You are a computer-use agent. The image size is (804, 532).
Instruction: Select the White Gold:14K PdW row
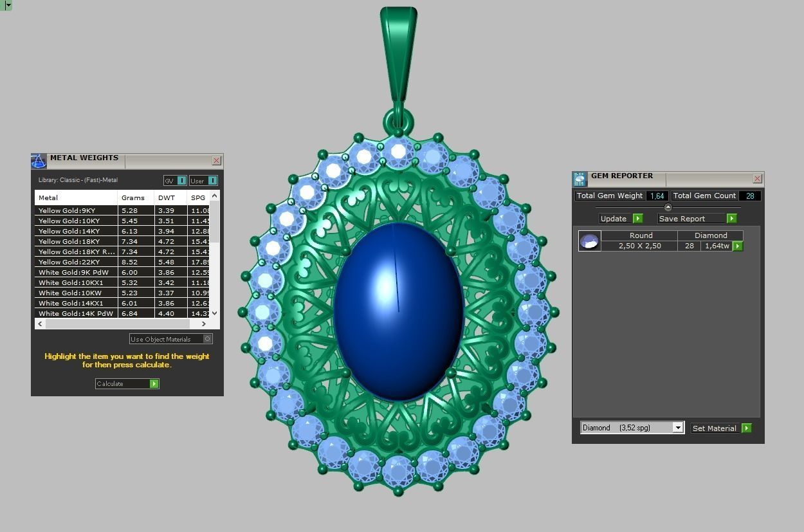(122, 313)
